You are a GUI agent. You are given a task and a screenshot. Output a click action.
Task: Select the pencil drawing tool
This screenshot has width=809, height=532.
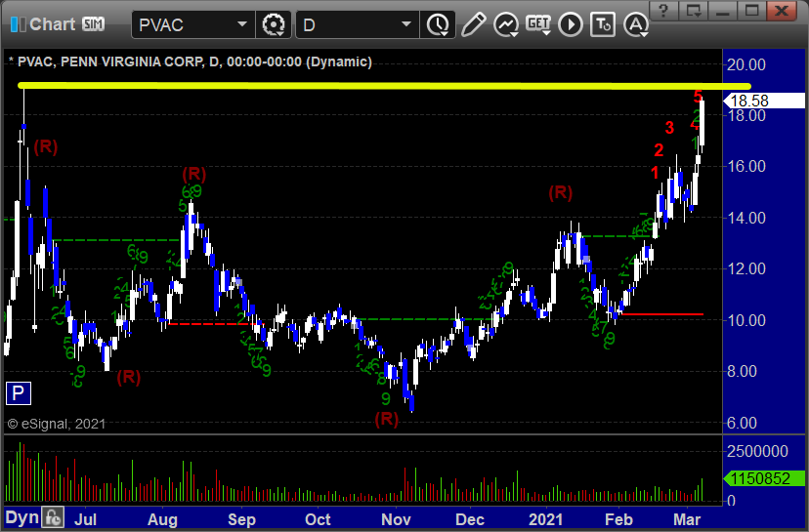click(x=473, y=24)
